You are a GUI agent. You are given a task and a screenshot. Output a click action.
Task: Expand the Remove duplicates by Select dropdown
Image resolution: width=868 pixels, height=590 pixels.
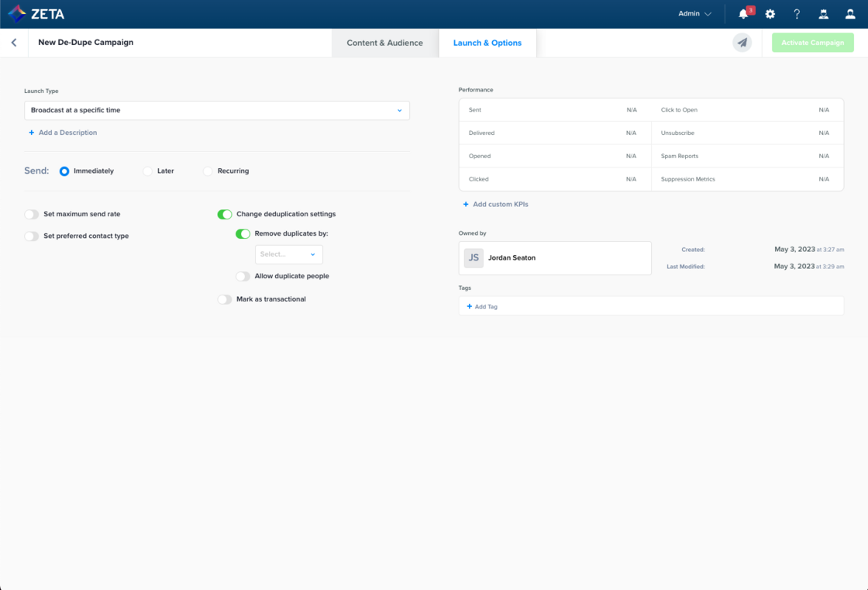tap(288, 254)
